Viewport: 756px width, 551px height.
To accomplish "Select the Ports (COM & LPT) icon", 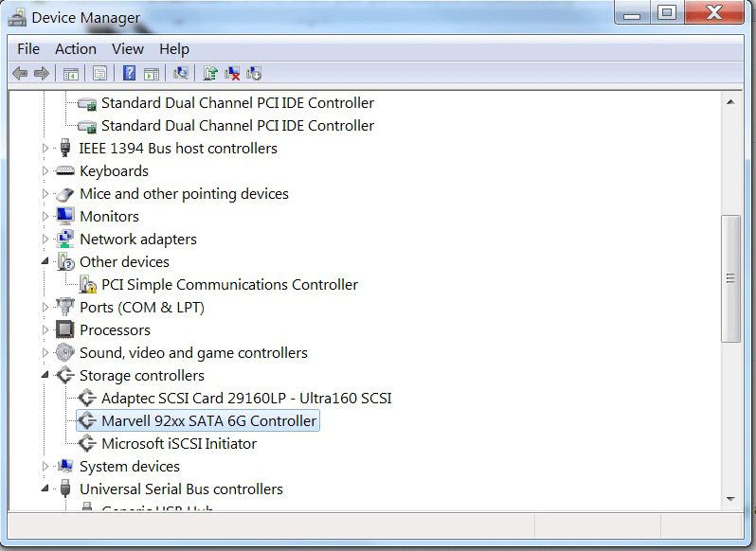I will 65,307.
